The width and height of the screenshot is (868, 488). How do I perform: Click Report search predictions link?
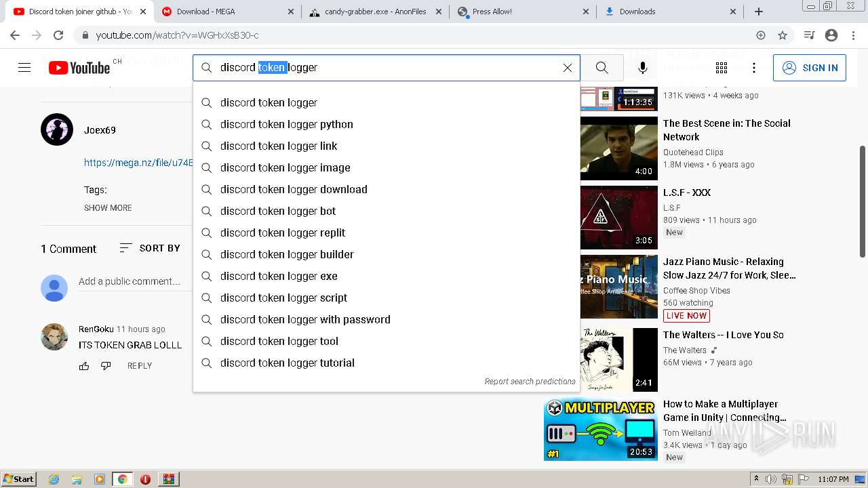click(x=530, y=382)
